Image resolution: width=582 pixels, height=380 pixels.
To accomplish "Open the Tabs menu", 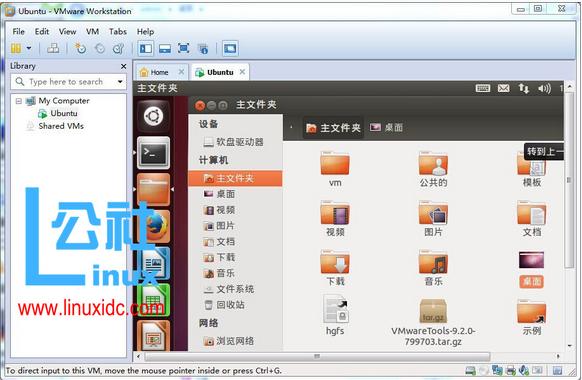I will (x=118, y=32).
